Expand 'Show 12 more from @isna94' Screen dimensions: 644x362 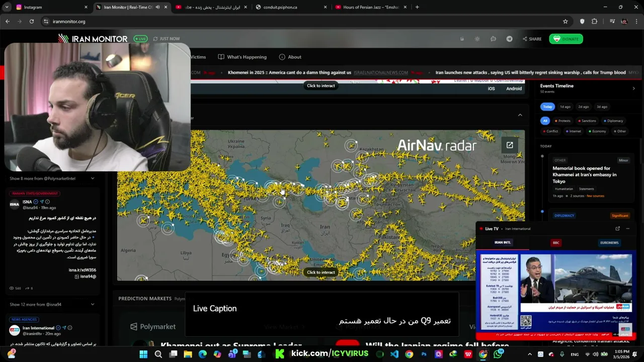52,304
